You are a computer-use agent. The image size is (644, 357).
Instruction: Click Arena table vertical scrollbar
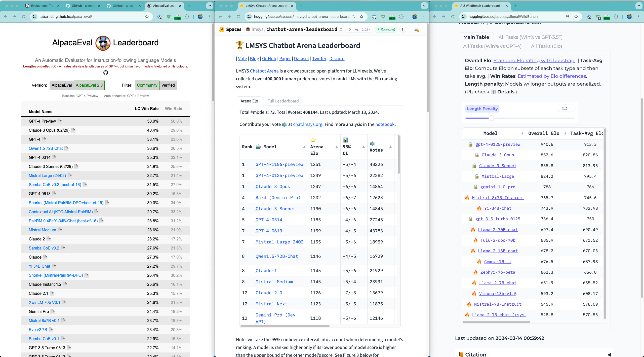point(398,155)
